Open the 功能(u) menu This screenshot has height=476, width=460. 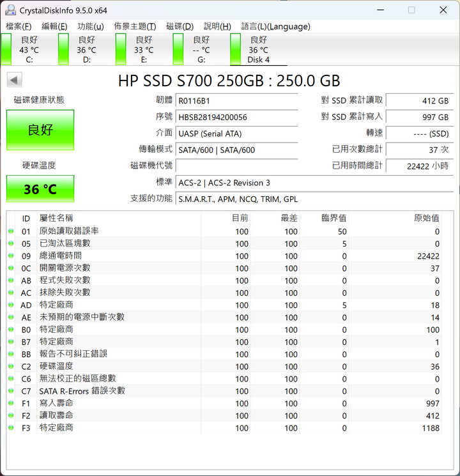point(91,27)
